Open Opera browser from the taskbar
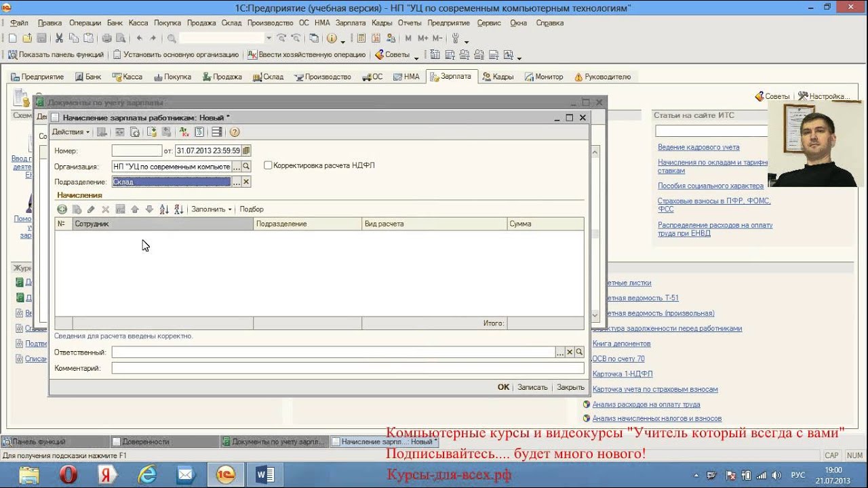 pos(68,475)
